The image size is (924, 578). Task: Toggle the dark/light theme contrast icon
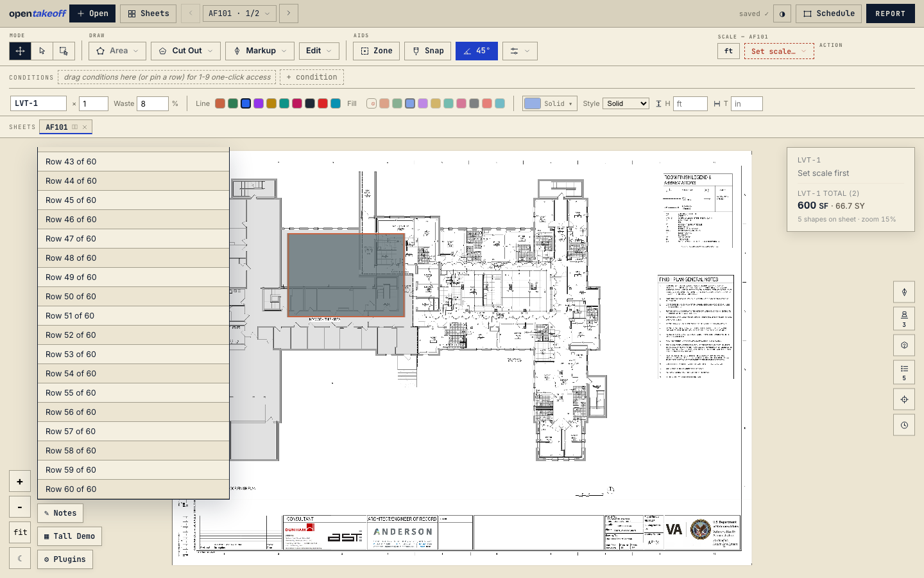782,13
